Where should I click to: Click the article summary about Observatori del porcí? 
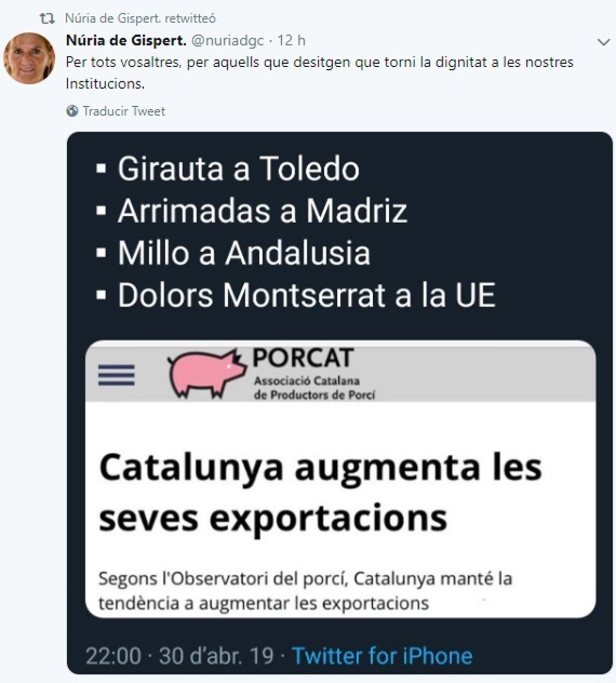point(305,591)
